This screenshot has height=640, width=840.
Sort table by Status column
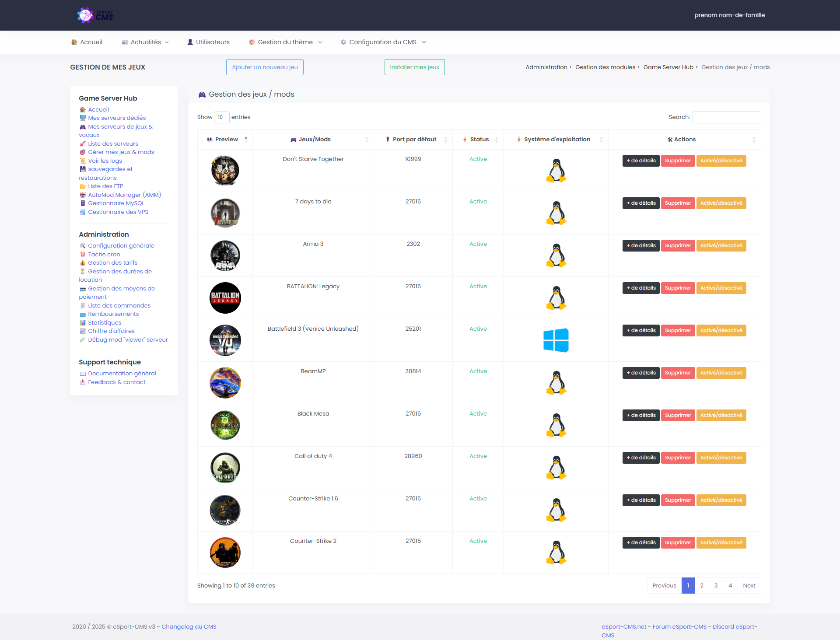click(478, 140)
